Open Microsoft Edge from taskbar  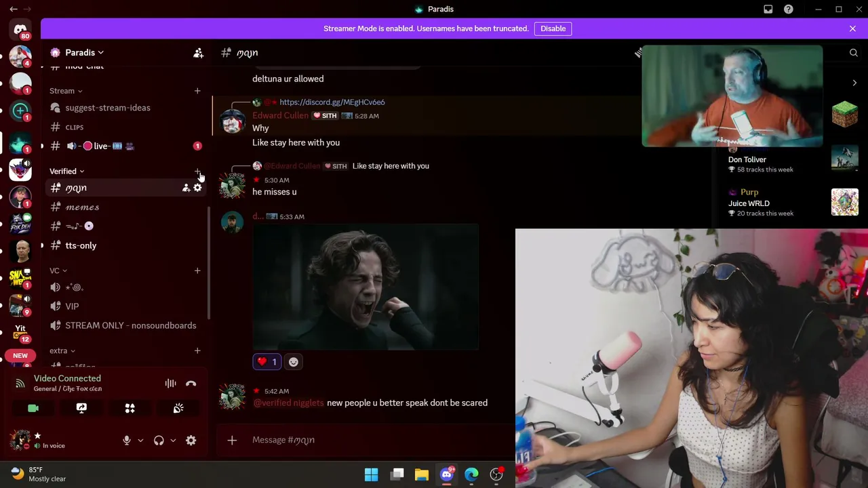point(471,474)
